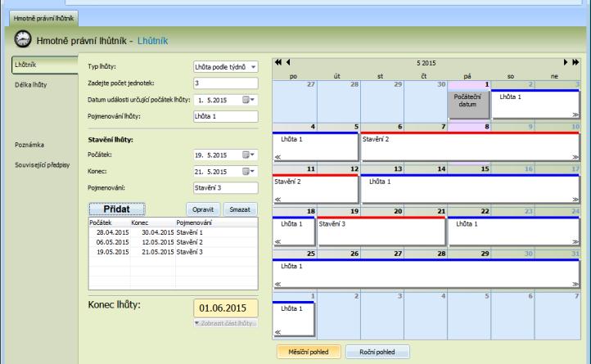Select Lhůta 1 event starting May 22

pos(514,231)
